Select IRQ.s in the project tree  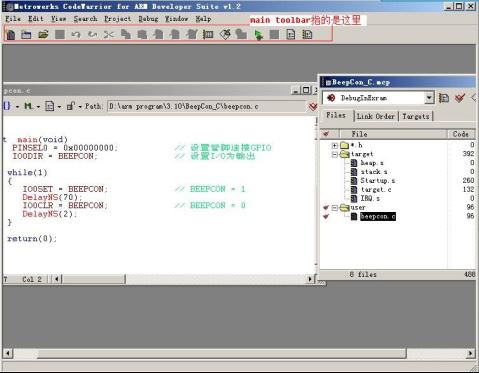(370, 199)
